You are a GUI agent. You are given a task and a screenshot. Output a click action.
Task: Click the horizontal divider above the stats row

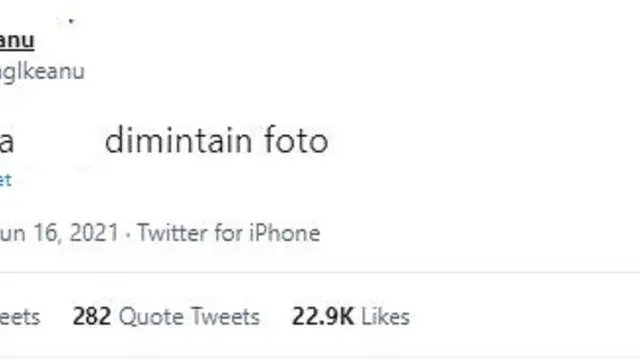tap(320, 272)
